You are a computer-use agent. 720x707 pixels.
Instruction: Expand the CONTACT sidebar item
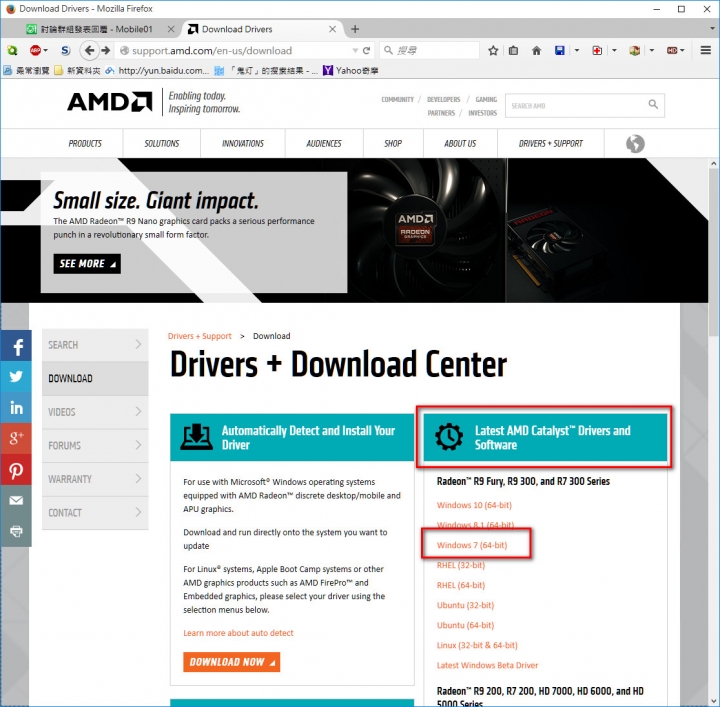[x=95, y=512]
